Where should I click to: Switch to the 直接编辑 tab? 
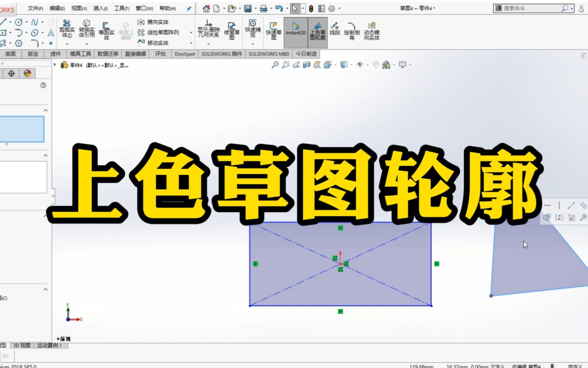click(x=135, y=54)
